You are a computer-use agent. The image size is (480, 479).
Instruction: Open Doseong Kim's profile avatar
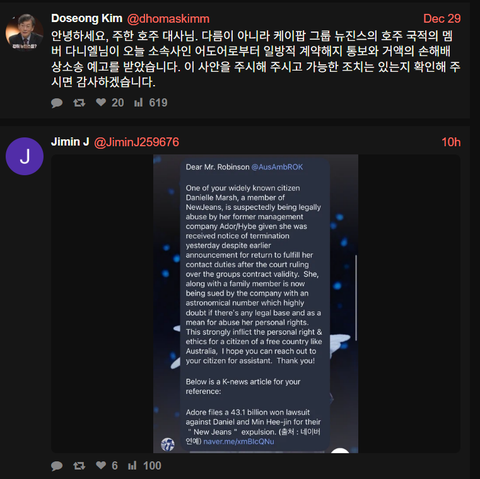tap(24, 32)
